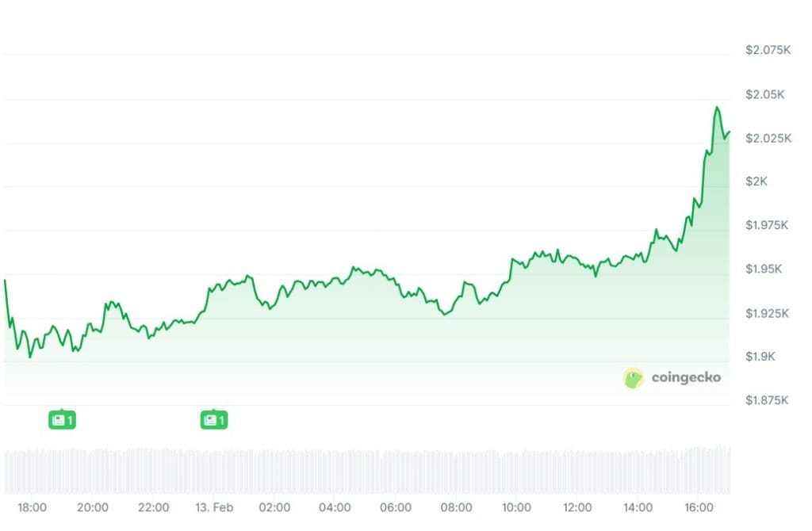Select the 13. Feb date label

tap(214, 507)
